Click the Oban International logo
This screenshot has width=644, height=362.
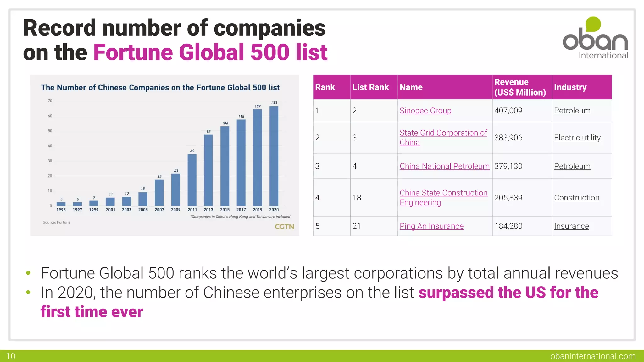click(595, 38)
